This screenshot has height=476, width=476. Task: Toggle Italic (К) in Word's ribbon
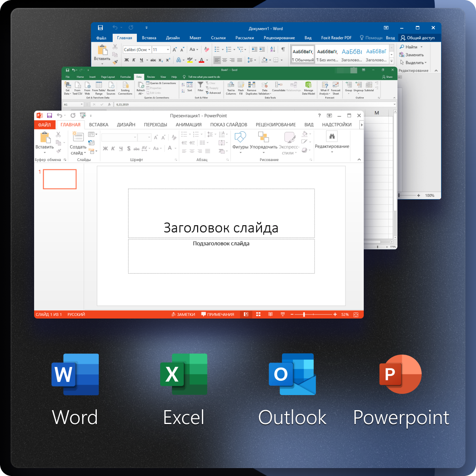134,60
